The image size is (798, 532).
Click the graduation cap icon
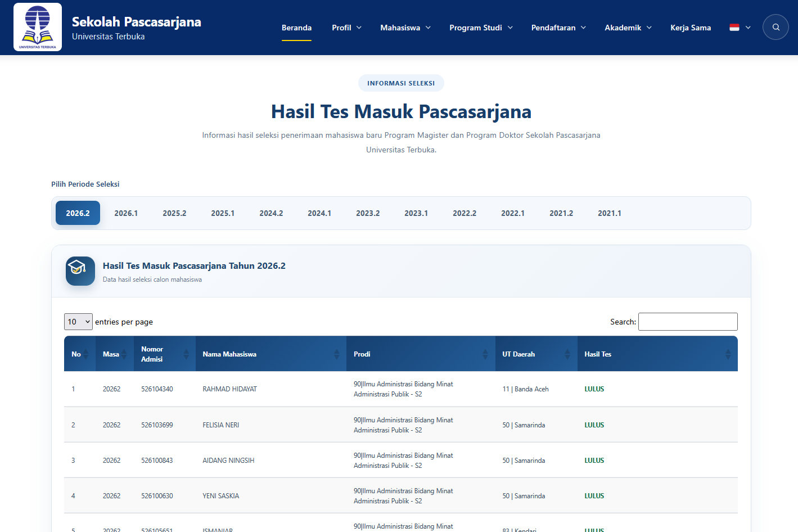tap(80, 271)
